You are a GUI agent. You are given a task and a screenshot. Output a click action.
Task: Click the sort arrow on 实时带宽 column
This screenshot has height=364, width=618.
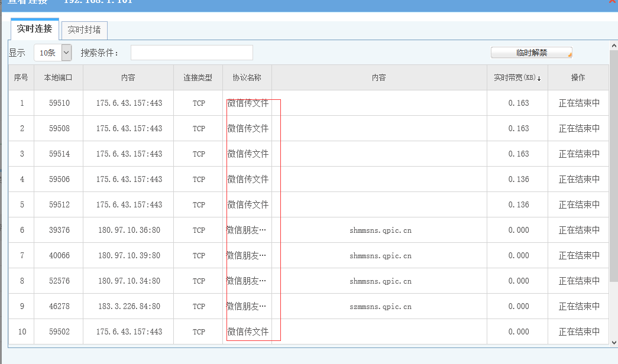tap(539, 78)
